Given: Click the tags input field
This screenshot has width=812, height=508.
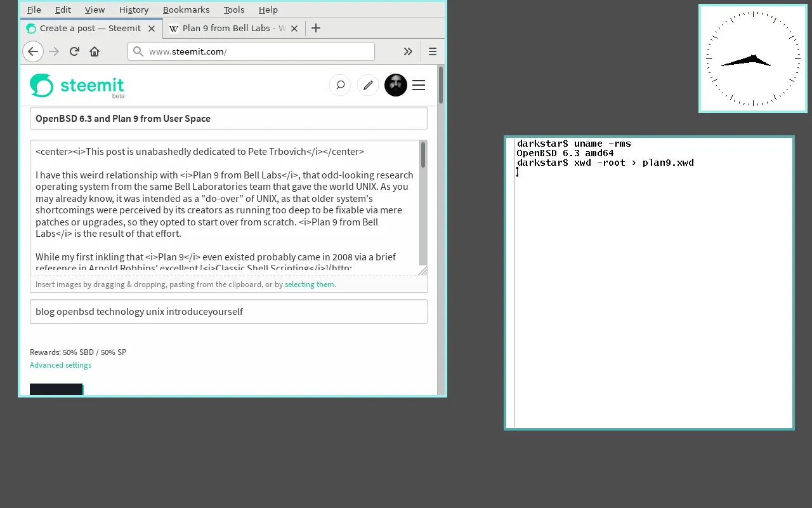Looking at the screenshot, I should point(228,312).
